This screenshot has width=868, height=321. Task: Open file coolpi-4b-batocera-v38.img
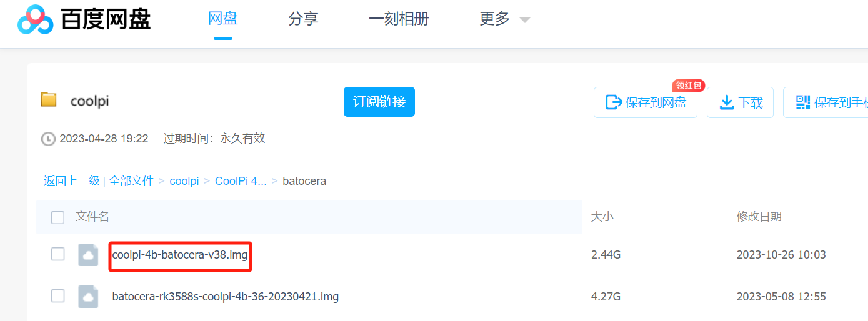click(x=180, y=255)
